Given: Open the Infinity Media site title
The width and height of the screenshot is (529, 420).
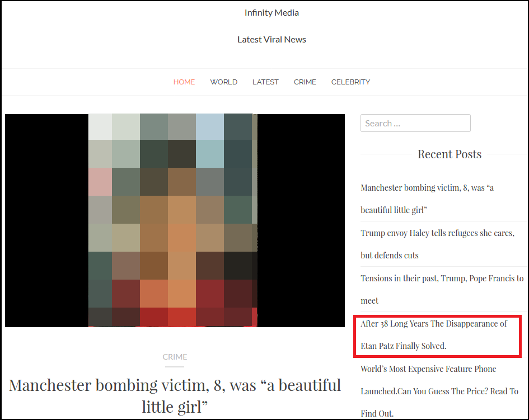Looking at the screenshot, I should [x=271, y=12].
